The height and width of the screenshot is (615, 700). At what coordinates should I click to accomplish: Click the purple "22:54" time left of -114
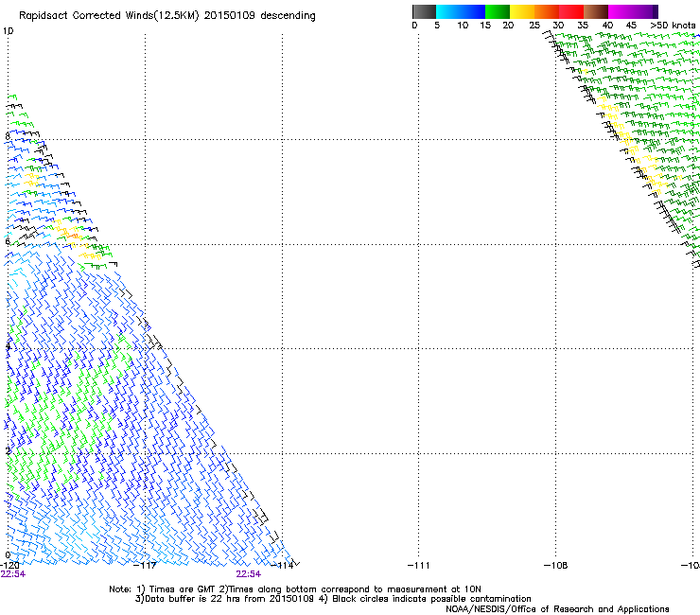[248, 574]
